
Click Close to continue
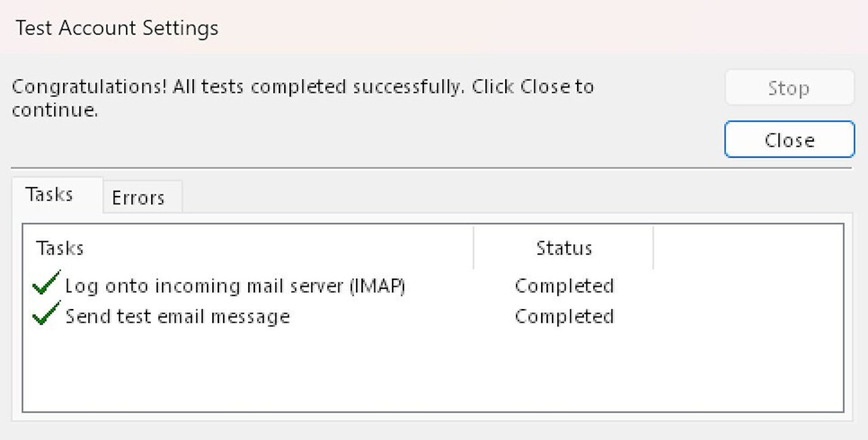[789, 139]
